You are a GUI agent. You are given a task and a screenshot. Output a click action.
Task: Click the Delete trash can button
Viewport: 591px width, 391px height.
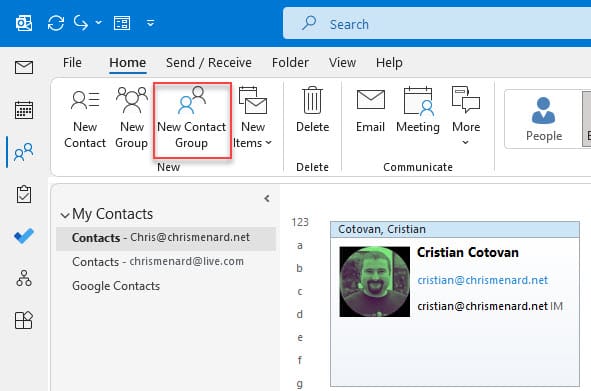pyautogui.click(x=312, y=110)
